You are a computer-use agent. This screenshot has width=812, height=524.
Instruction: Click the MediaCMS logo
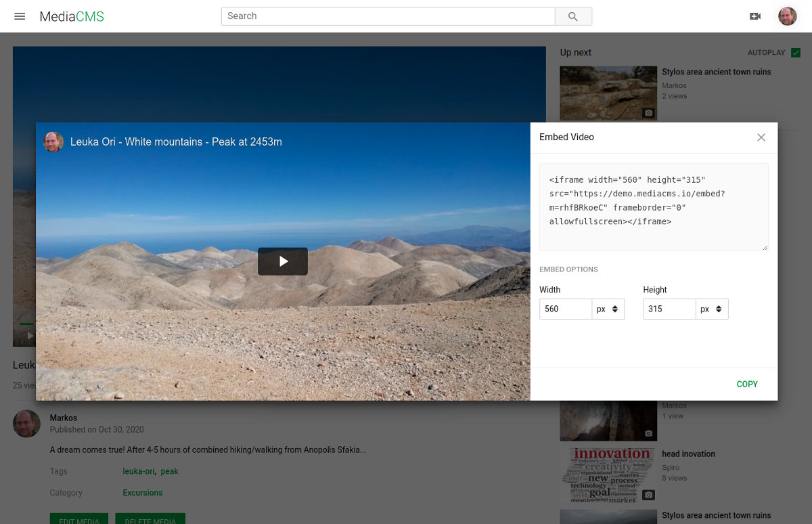72,16
